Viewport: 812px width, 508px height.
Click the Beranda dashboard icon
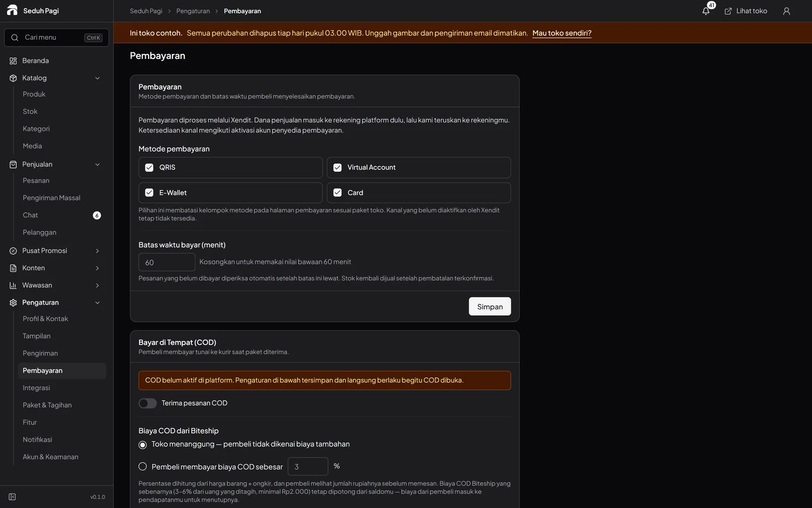point(13,61)
